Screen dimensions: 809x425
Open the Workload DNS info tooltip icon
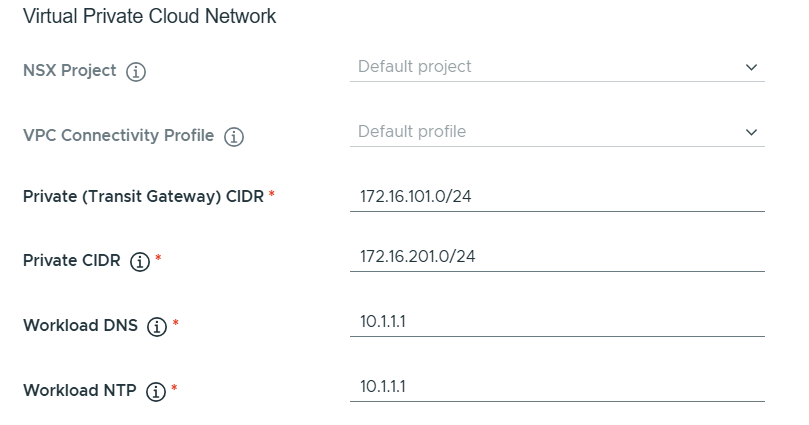tap(156, 327)
